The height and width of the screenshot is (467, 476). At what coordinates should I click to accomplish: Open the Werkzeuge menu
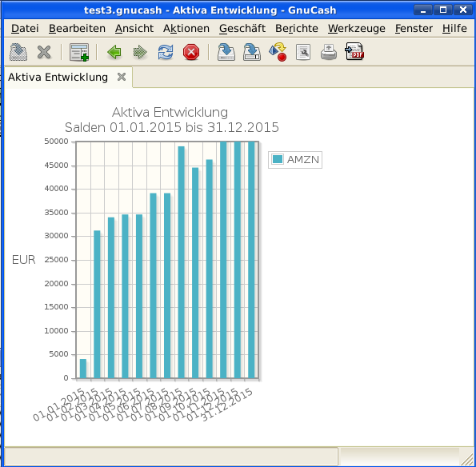(356, 29)
